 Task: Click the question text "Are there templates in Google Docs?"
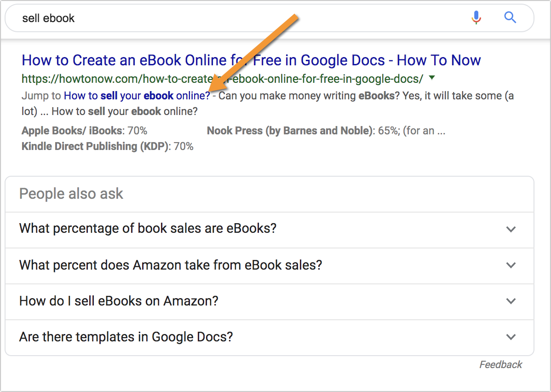[126, 337]
